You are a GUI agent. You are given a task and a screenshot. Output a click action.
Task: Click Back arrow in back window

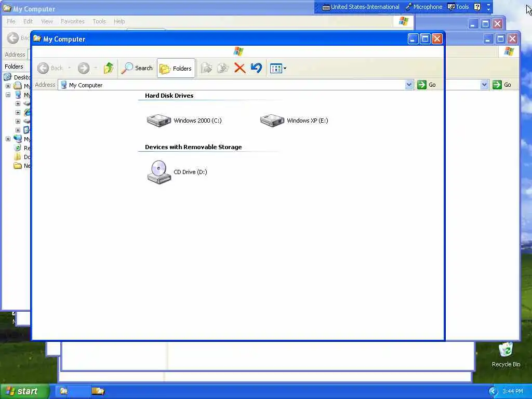coord(13,38)
